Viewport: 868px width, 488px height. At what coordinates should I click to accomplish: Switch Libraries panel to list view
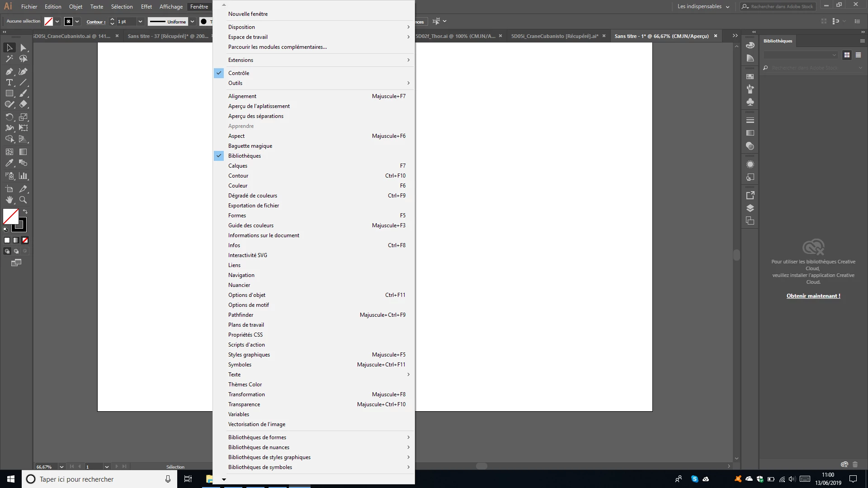point(858,55)
